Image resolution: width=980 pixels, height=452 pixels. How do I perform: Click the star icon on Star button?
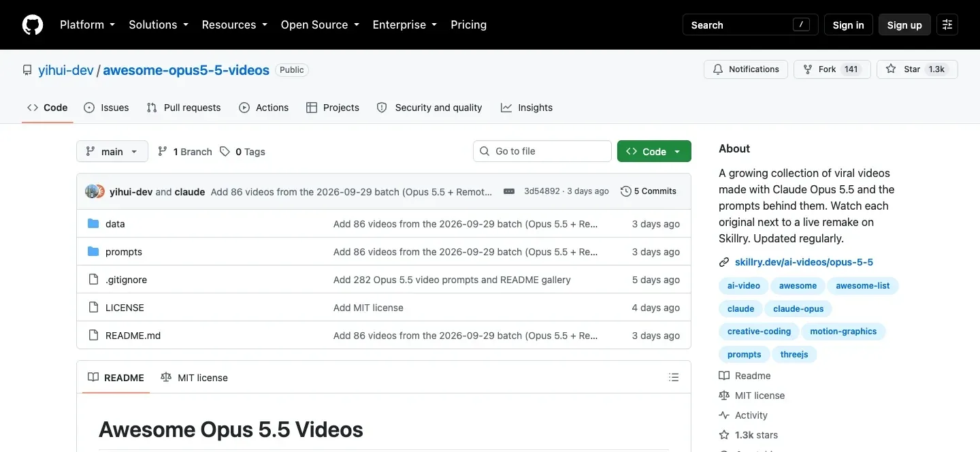point(891,69)
